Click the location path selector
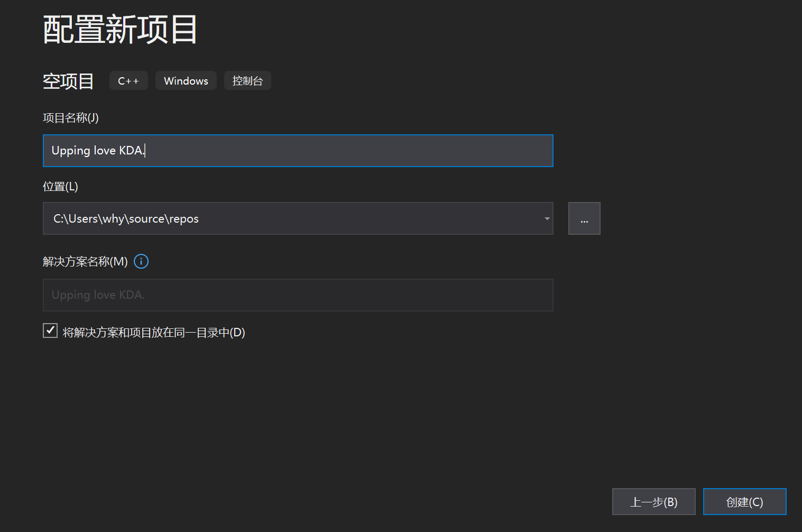 298,218
